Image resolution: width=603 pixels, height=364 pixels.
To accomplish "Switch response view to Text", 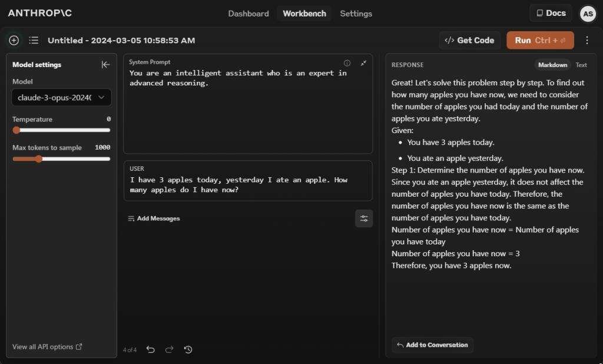I will (x=581, y=65).
